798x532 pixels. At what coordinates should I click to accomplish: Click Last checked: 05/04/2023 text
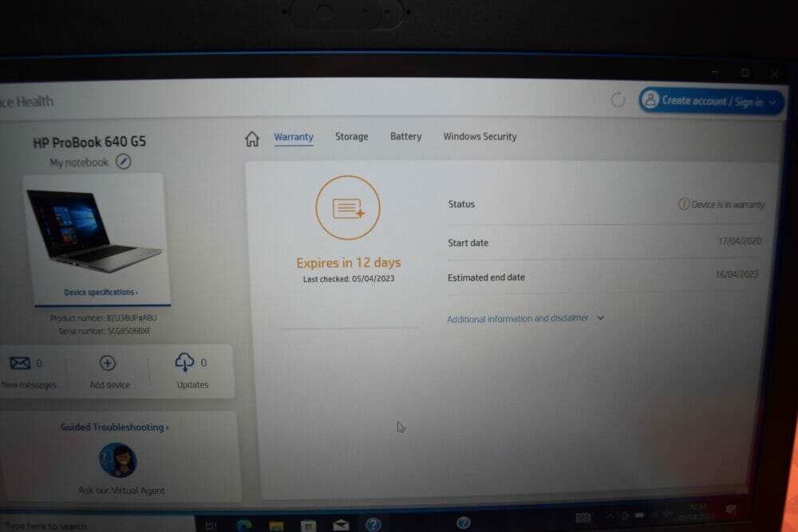coord(349,278)
